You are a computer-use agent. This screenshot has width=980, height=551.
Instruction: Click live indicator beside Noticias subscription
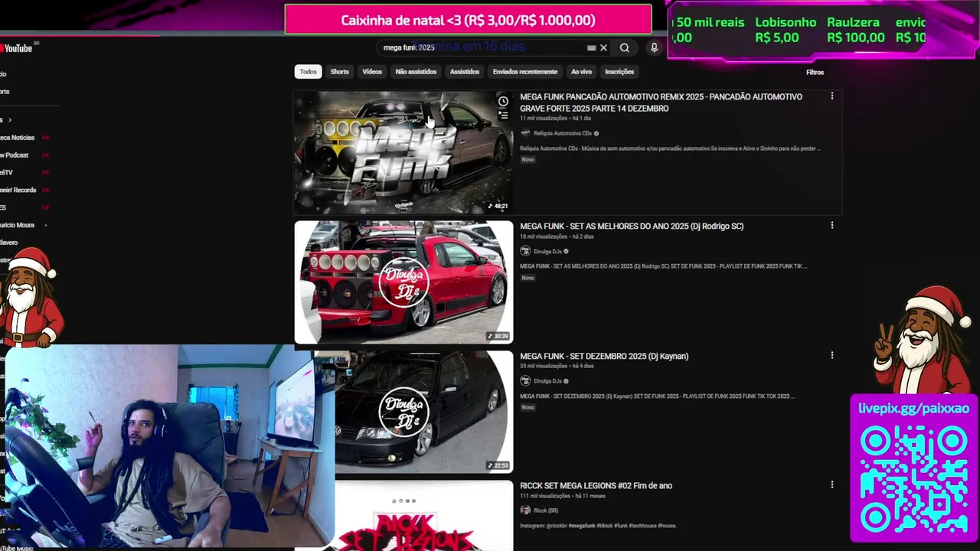45,138
